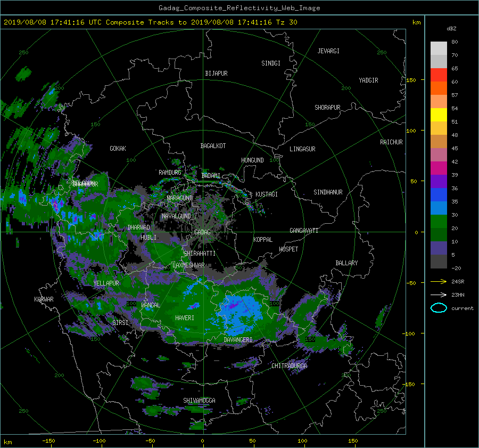Click the cyan 'current' ellipse legend icon

coord(439,308)
